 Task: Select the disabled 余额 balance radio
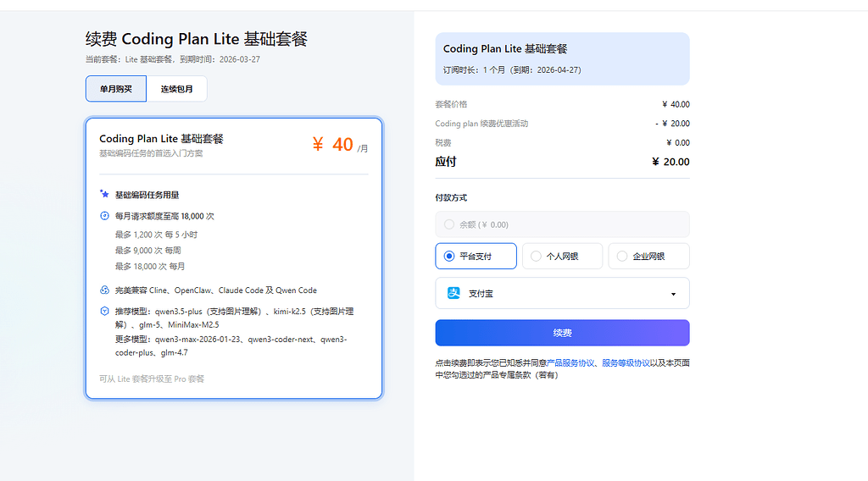tap(449, 224)
